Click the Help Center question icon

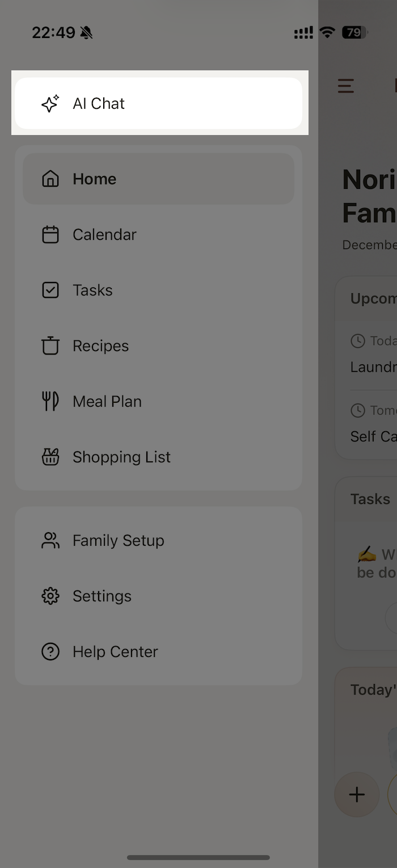coord(50,652)
